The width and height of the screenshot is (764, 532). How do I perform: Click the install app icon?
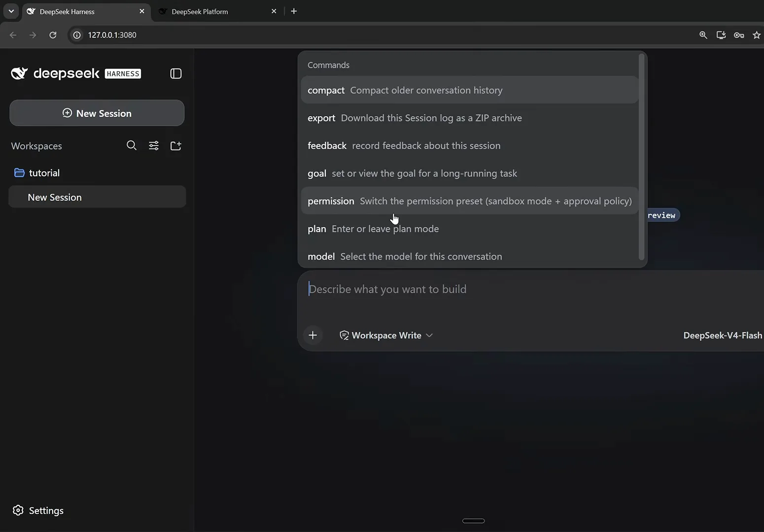[x=721, y=35]
